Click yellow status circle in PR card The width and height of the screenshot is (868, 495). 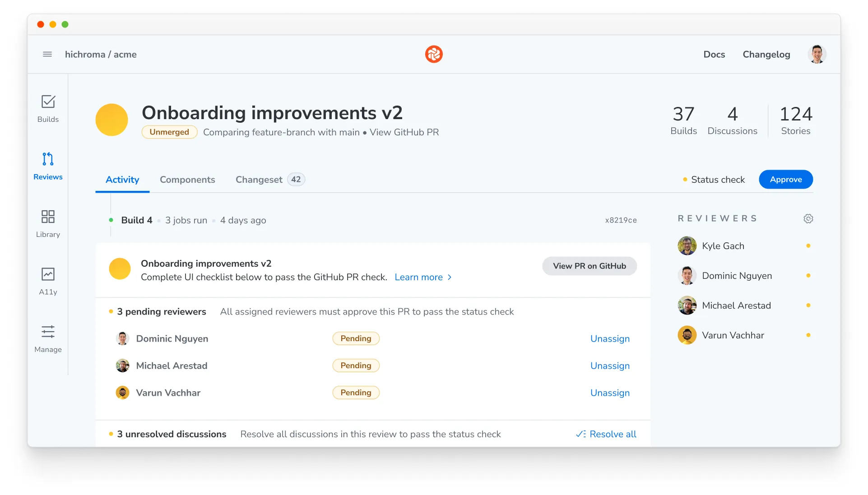(x=120, y=269)
